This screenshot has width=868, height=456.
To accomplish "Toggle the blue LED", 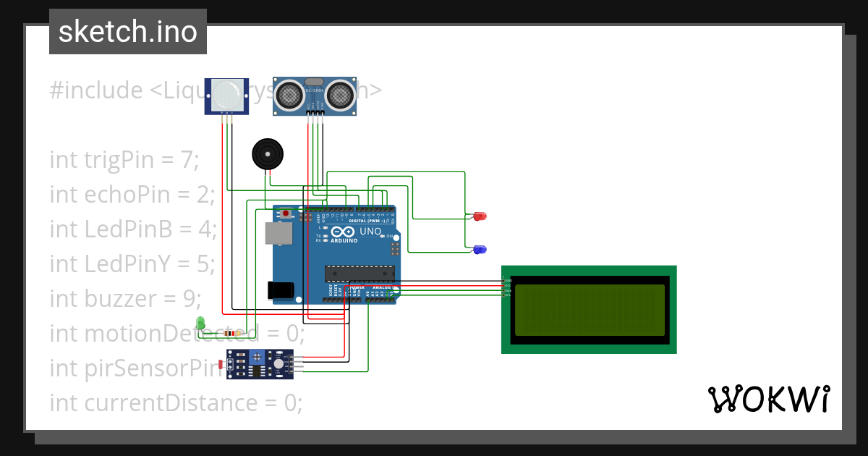I will tap(479, 249).
